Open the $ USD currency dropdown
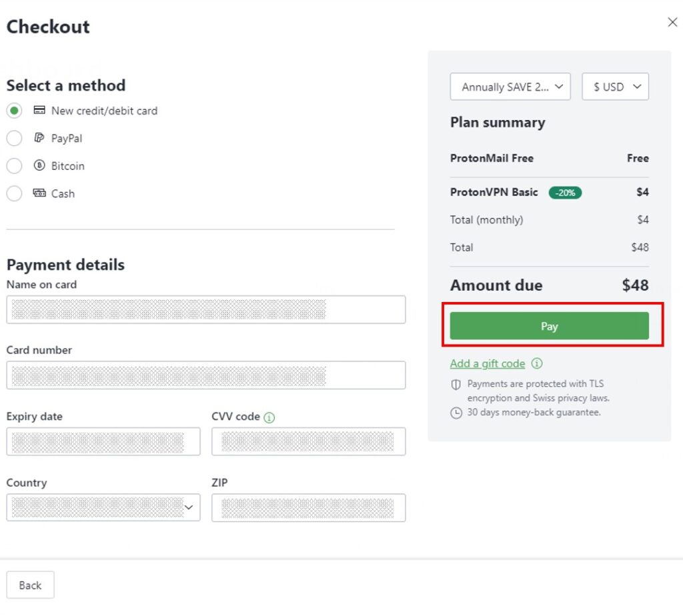The width and height of the screenshot is (683, 616). click(x=615, y=87)
